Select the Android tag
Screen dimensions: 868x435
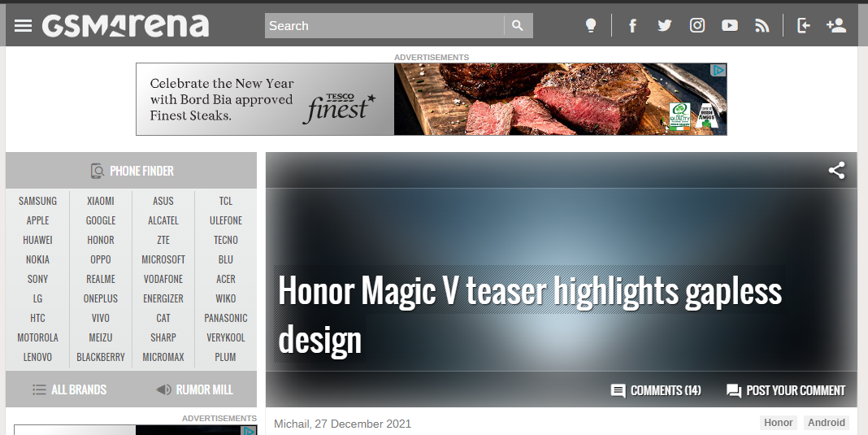pyautogui.click(x=827, y=422)
